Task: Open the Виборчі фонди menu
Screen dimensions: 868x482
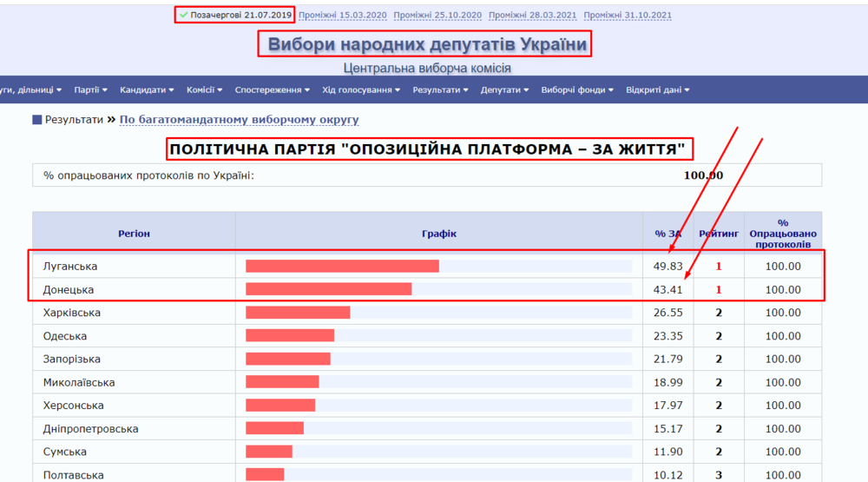Action: pyautogui.click(x=577, y=89)
